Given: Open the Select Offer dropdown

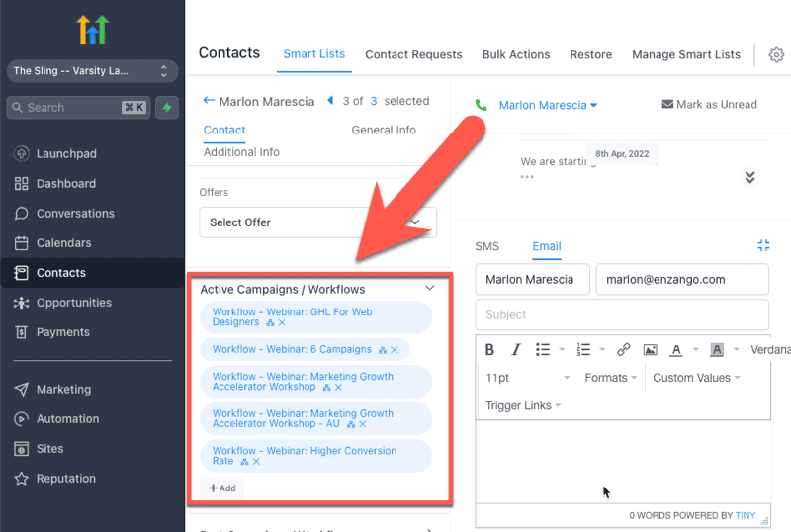Looking at the screenshot, I should pos(317,222).
